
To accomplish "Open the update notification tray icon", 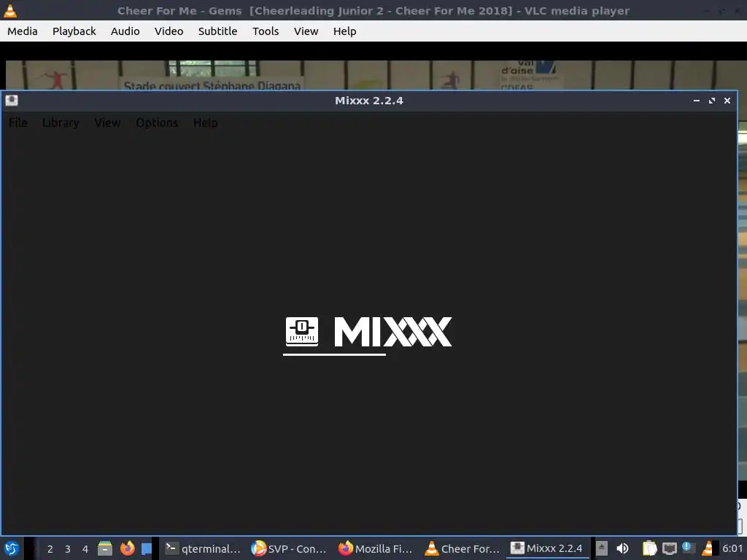I will (689, 548).
